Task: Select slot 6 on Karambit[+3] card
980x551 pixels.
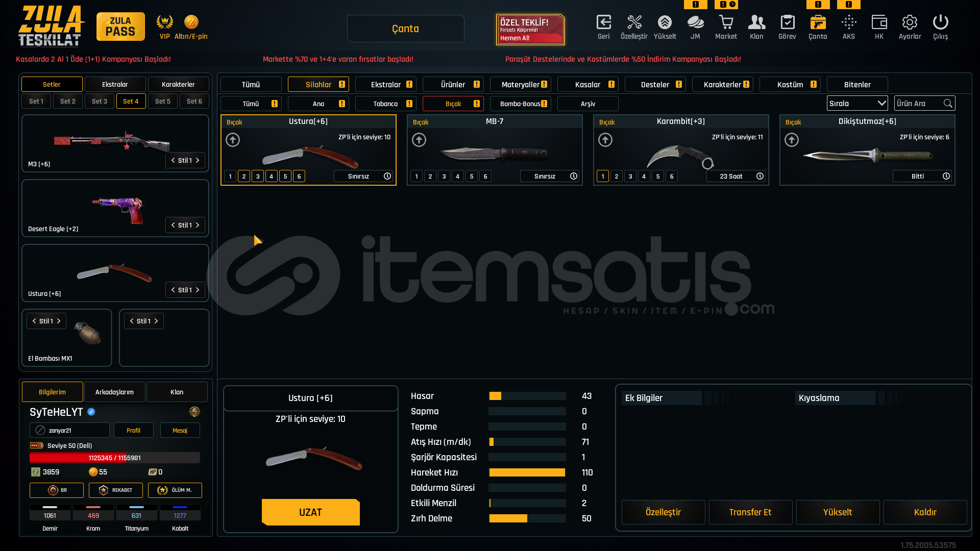Action: [672, 177]
